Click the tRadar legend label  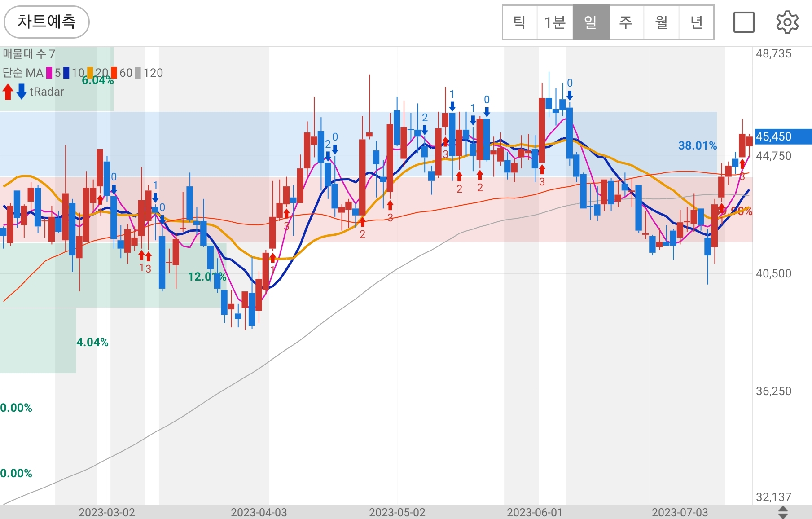[x=47, y=92]
